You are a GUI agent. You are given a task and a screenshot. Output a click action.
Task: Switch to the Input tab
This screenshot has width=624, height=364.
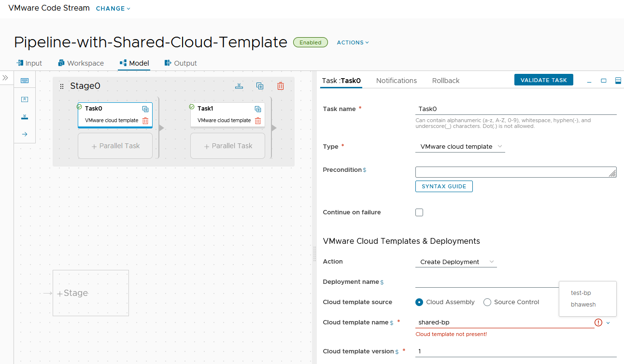coord(29,63)
